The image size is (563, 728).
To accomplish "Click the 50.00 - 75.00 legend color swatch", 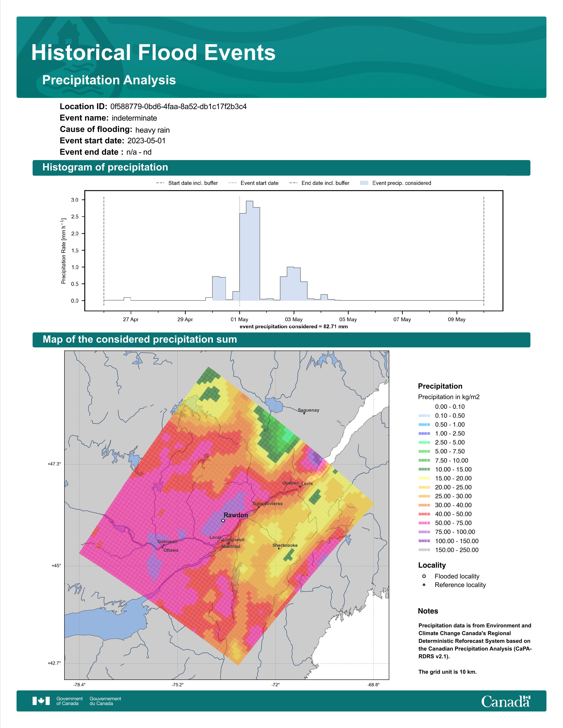I will click(x=424, y=523).
